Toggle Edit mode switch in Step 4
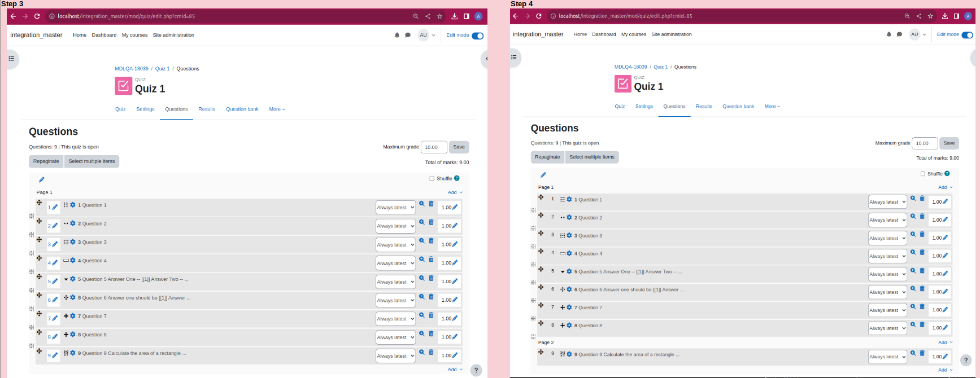 [x=968, y=35]
